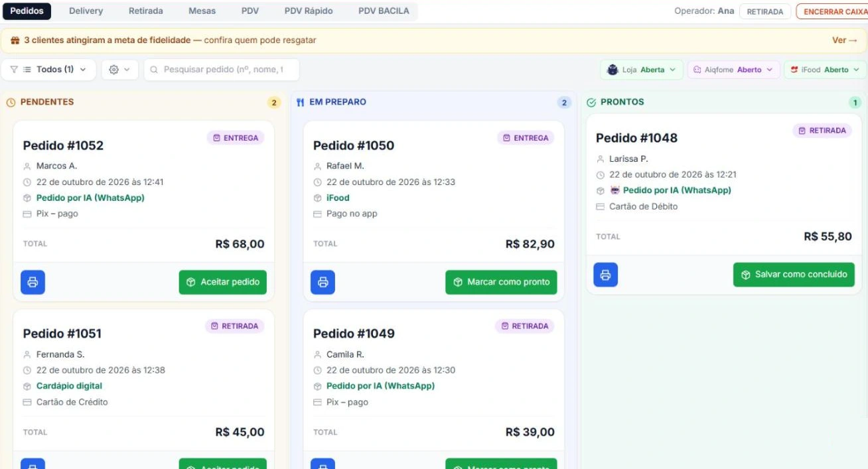The height and width of the screenshot is (469, 868).
Task: Click the PRONTOS count badge 1
Action: pyautogui.click(x=855, y=102)
